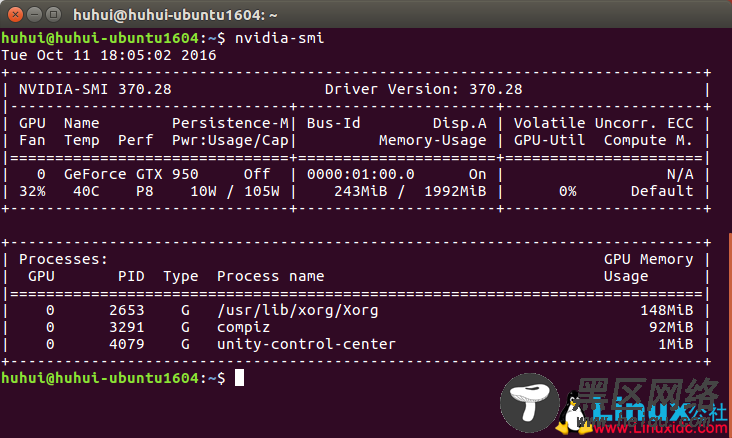Image resolution: width=732 pixels, height=438 pixels.
Task: Click the Default compute mode value
Action: [x=662, y=191]
